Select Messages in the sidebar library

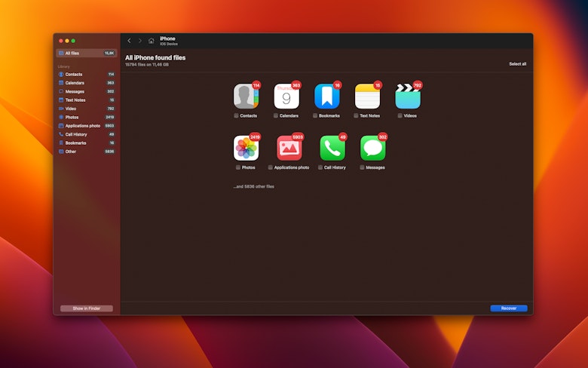[x=87, y=91]
